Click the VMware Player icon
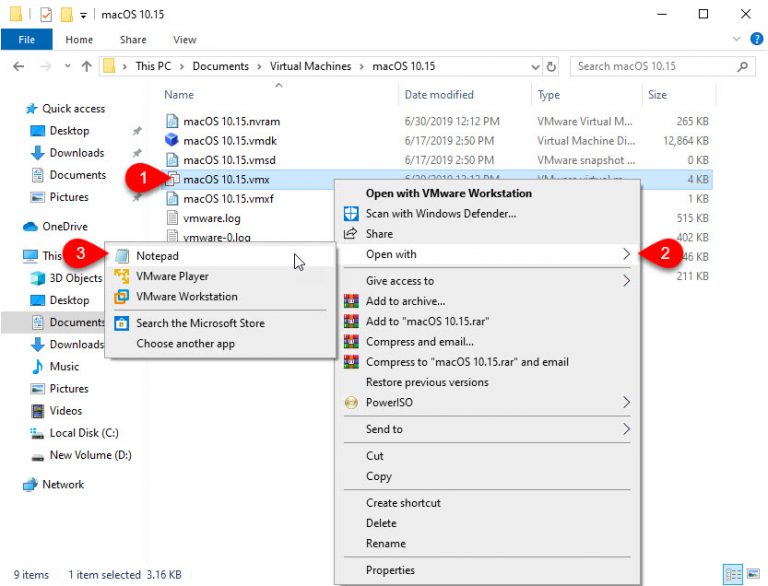768x586 pixels. point(122,276)
